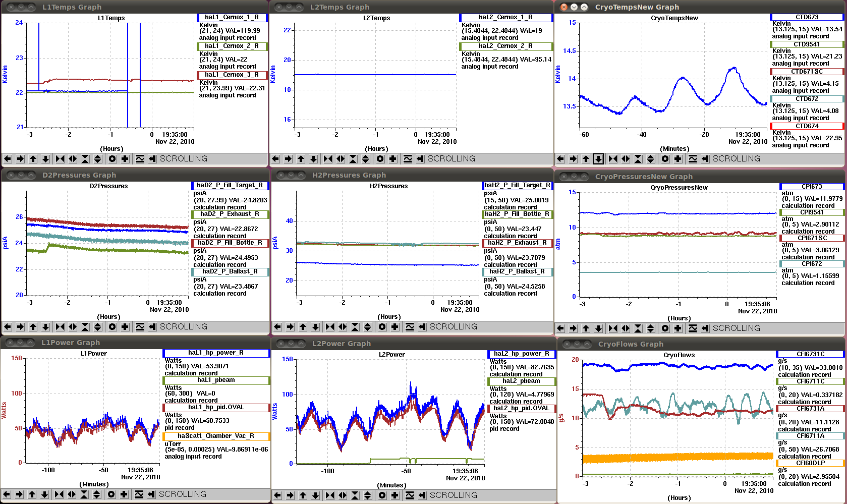Select haL2_hp_power_R legend entry

[521, 354]
